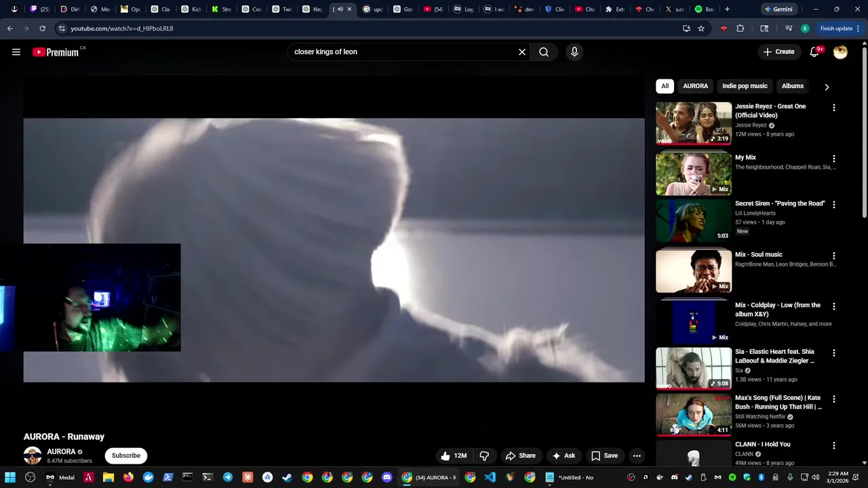Play Sia - Elastic Heart title link
The width and height of the screenshot is (868, 488).
774,356
